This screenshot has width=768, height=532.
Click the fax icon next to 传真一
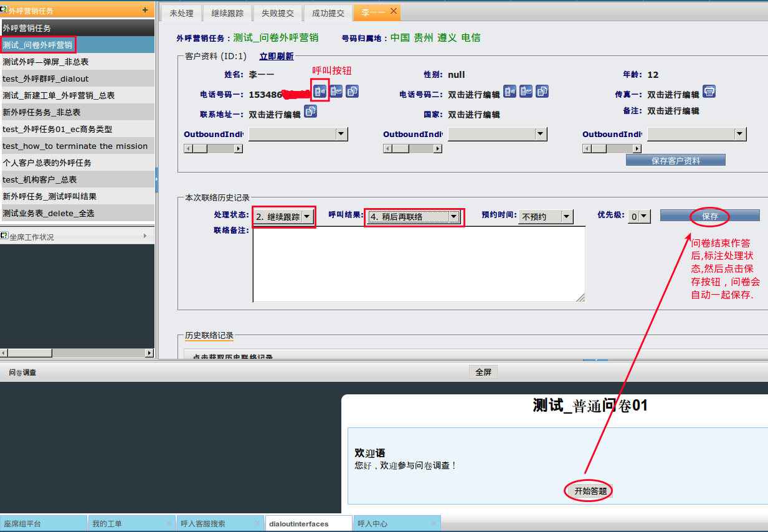[709, 92]
